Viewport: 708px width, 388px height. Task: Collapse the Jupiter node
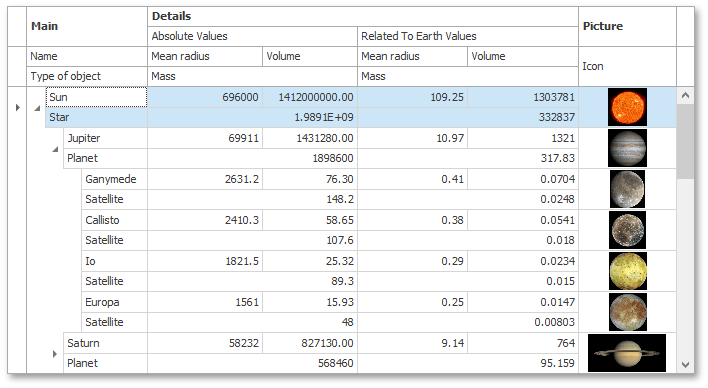tap(55, 149)
